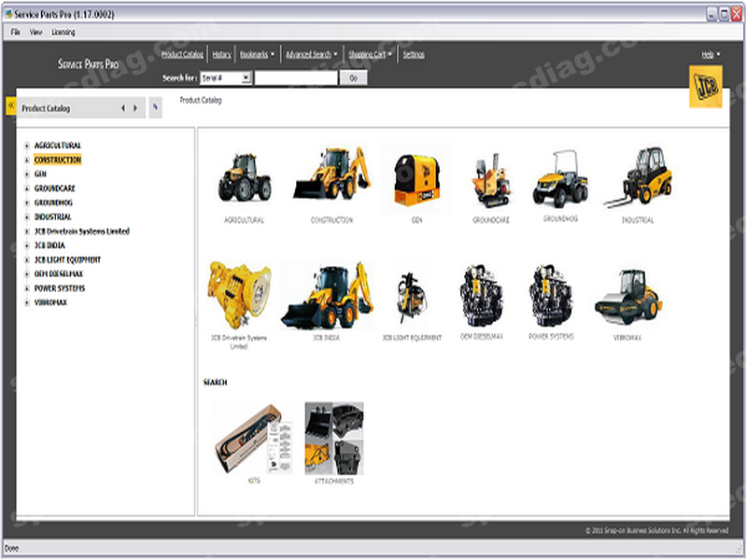Select the Construction backhoe loader icon
This screenshot has height=560, width=747.
[x=331, y=175]
